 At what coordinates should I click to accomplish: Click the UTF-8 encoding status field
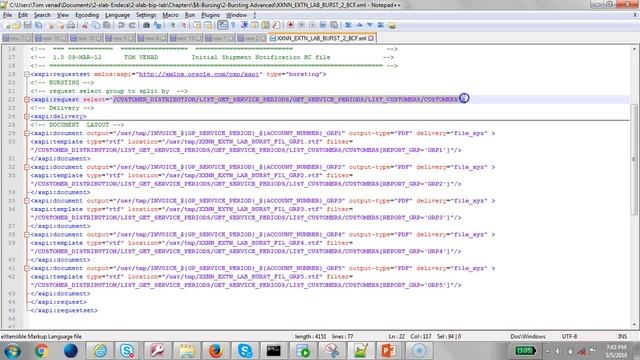pyautogui.click(x=569, y=336)
